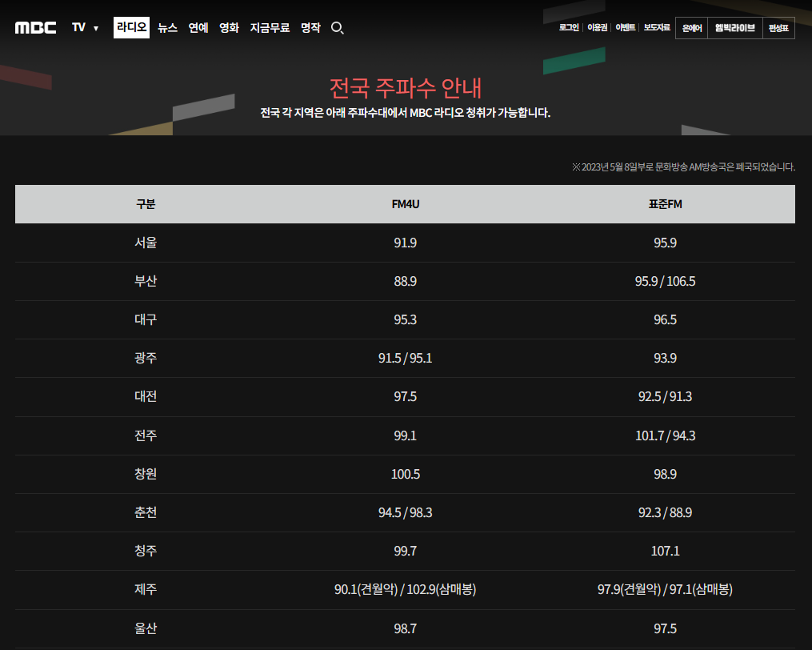Image resolution: width=812 pixels, height=650 pixels.
Task: Click the 제주 region row label
Action: (x=146, y=590)
